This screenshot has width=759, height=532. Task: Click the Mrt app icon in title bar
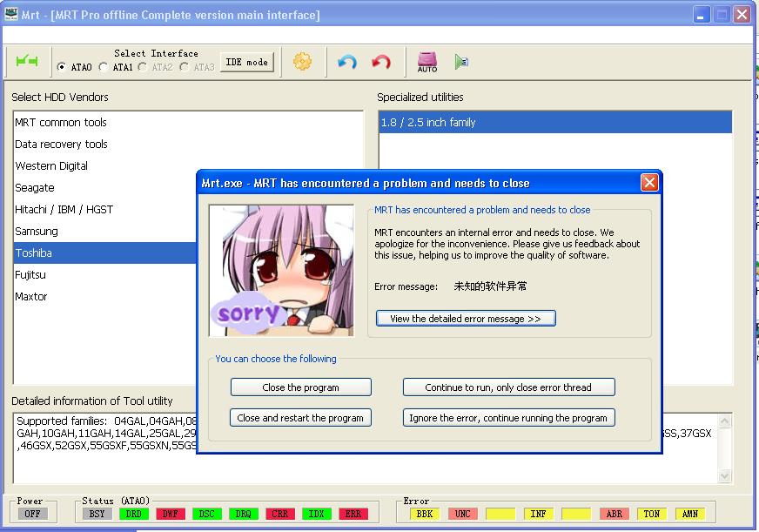[x=10, y=14]
